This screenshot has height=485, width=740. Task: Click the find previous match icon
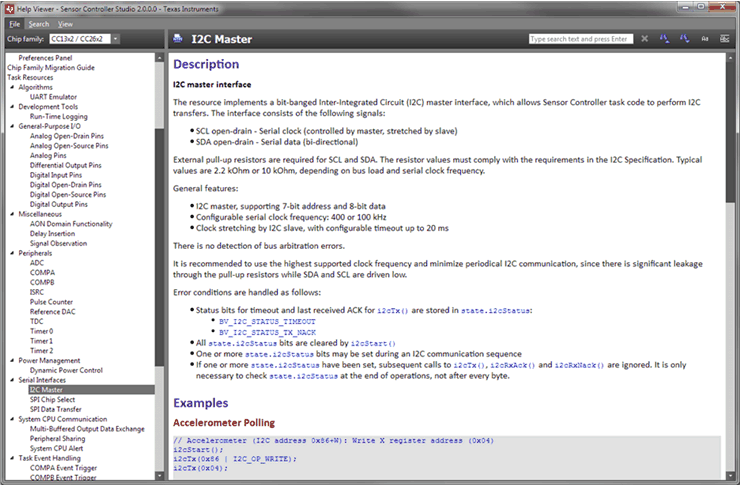(664, 39)
